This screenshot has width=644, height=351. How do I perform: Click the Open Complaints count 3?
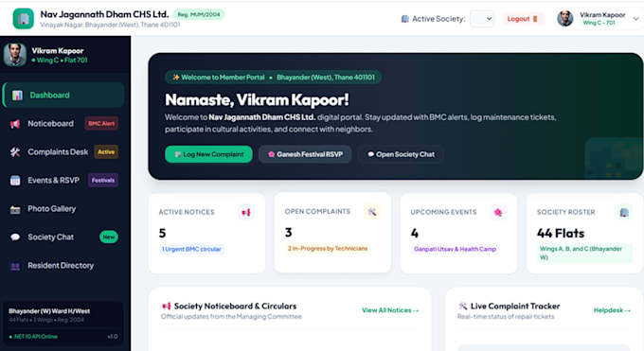[288, 233]
